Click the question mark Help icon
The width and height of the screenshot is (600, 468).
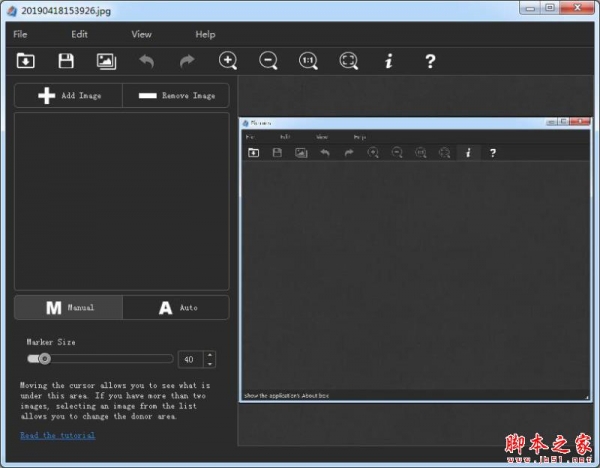(430, 61)
